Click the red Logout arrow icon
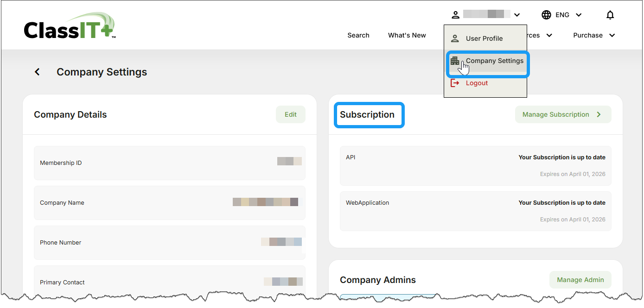 pos(455,82)
